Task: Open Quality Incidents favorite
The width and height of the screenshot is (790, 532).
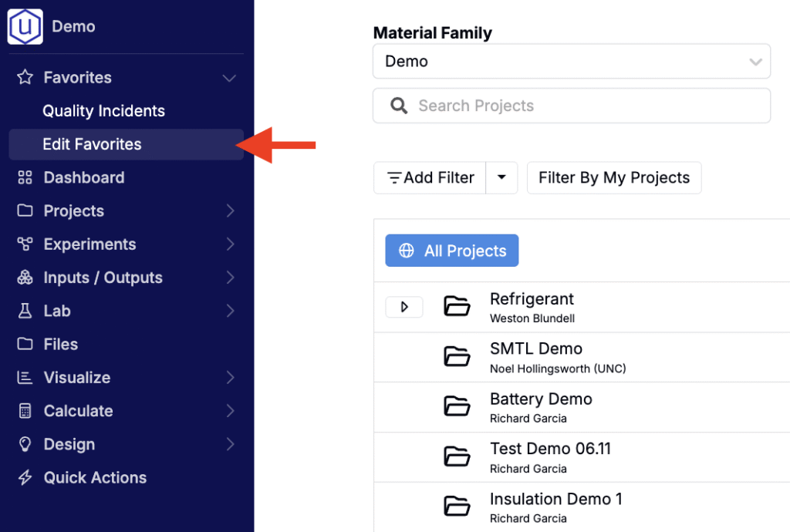Action: pyautogui.click(x=103, y=111)
